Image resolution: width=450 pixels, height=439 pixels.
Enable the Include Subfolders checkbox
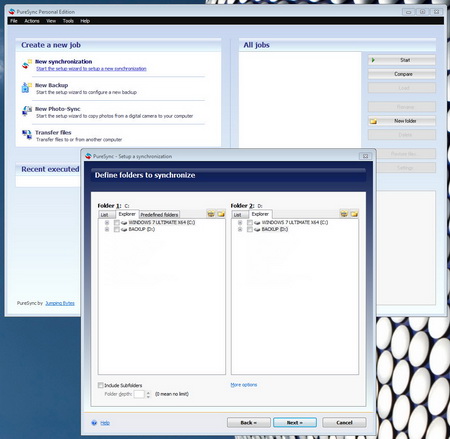[100, 385]
